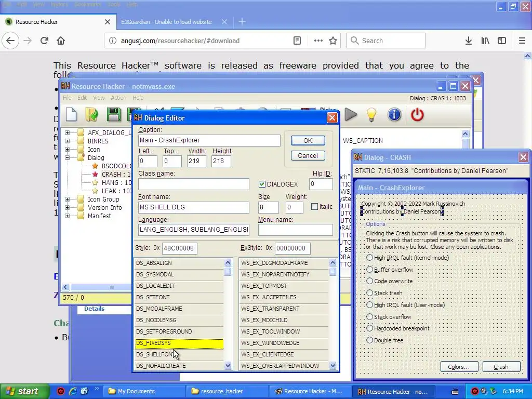Viewport: 532px width, 399px height.
Task: Bookmark this page with star icon
Action: click(333, 41)
